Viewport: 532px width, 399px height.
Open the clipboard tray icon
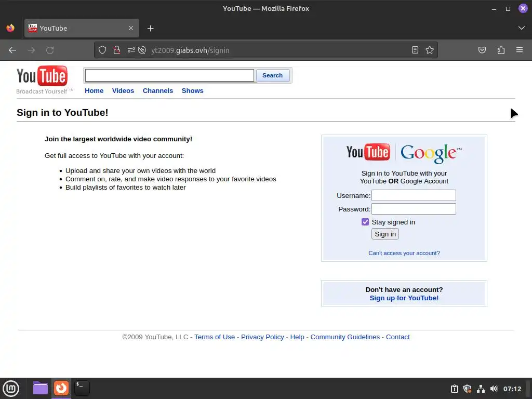point(454,389)
